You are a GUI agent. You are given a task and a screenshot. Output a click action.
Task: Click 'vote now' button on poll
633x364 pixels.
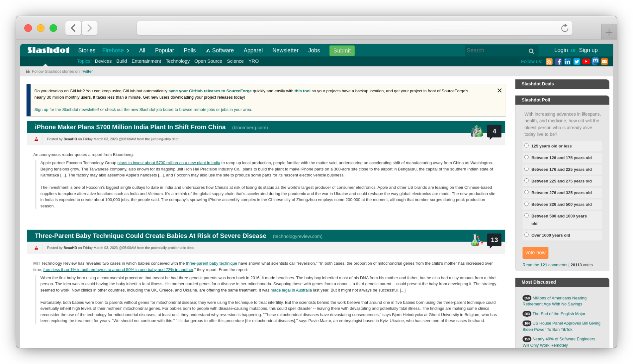[535, 252]
